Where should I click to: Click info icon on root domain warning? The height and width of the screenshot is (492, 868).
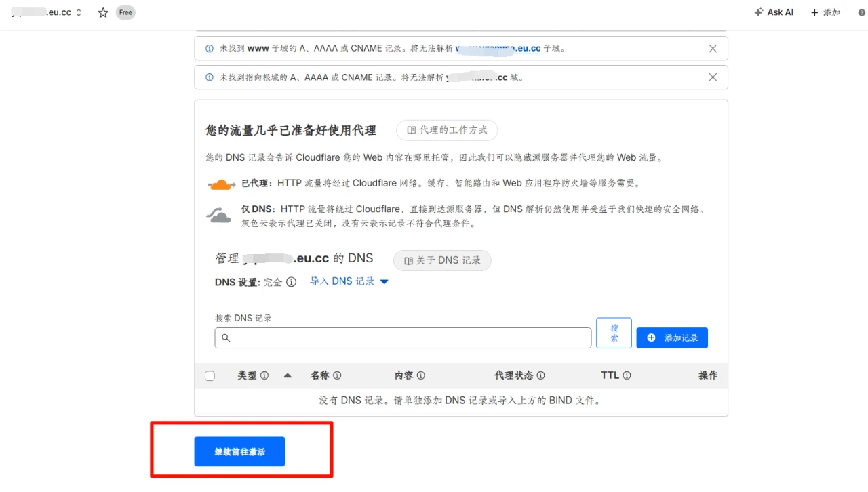tap(209, 77)
